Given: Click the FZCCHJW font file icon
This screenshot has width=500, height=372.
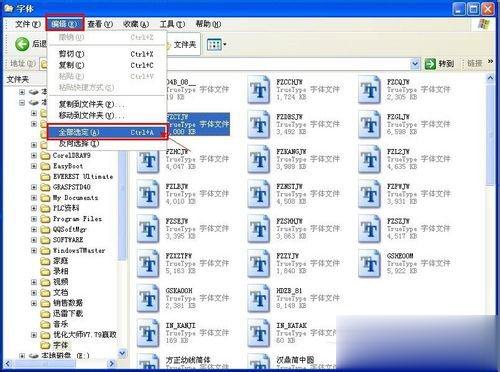Looking at the screenshot, I should (259, 90).
